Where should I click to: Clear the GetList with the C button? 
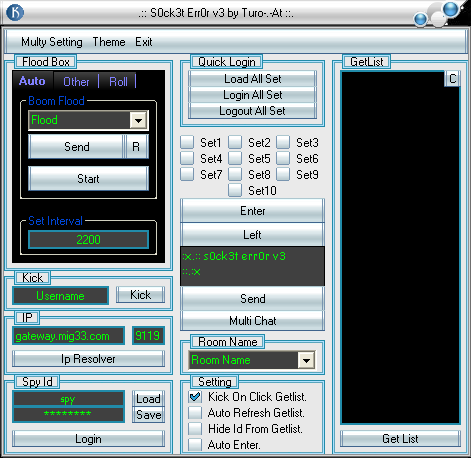click(x=452, y=79)
